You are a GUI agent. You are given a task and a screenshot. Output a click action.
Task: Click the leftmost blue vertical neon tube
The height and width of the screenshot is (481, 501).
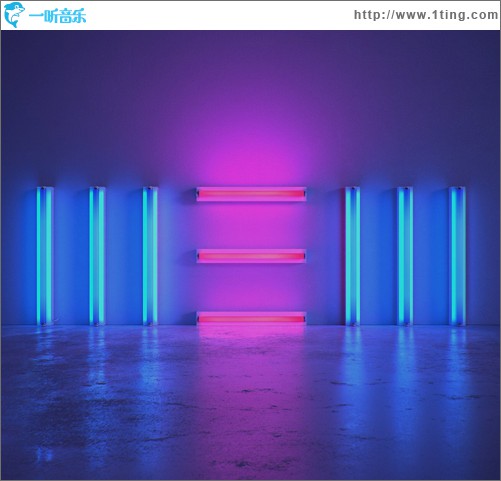[x=44, y=256]
